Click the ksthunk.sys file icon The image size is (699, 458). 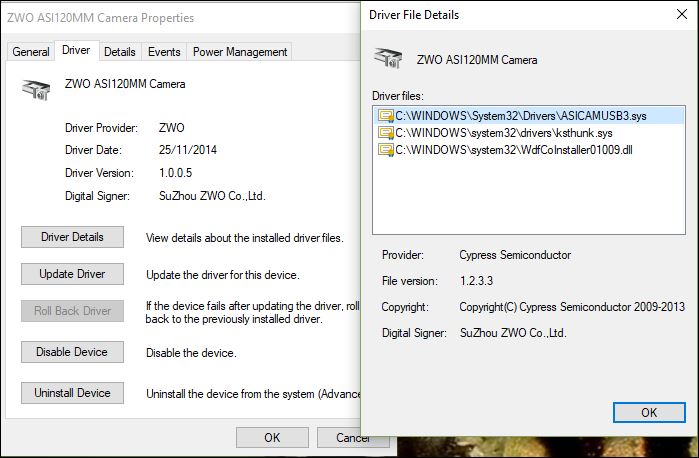[x=385, y=133]
